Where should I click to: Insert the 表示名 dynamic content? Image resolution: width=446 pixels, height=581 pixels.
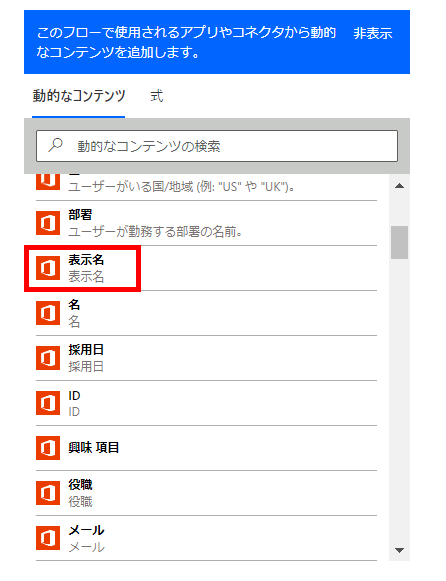click(x=206, y=268)
